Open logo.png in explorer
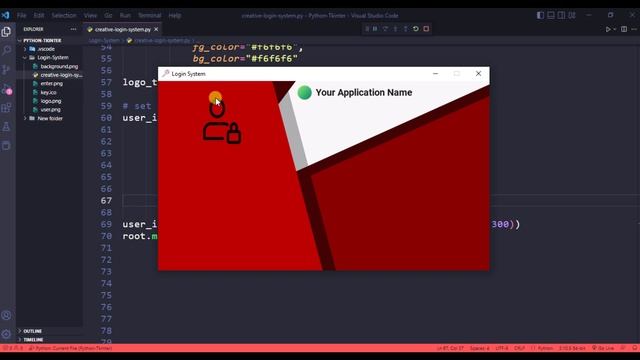The height and width of the screenshot is (360, 640). (51, 101)
